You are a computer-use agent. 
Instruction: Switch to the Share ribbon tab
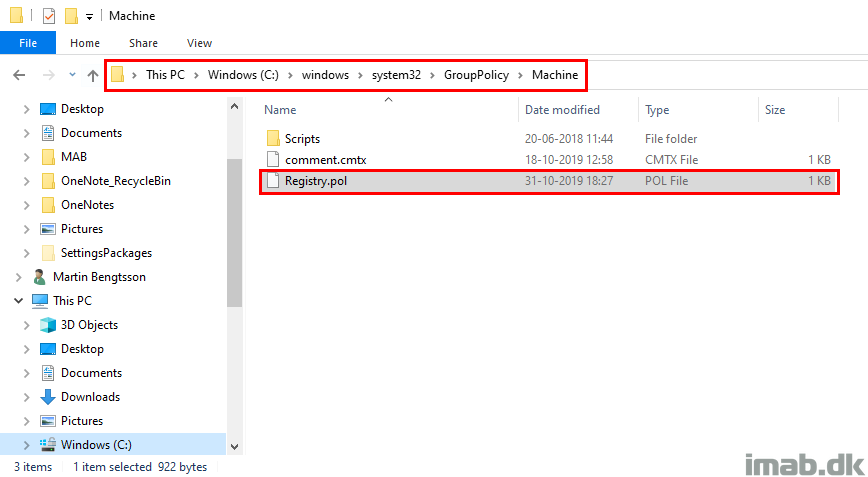tap(143, 43)
